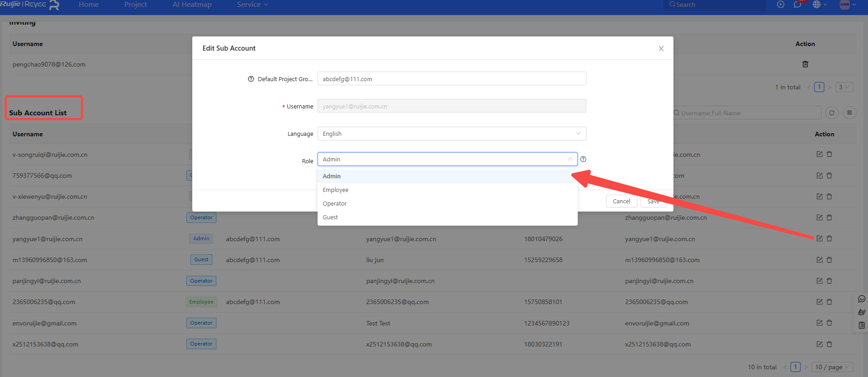Edit the 2365006235@qq.com account
Image resolution: width=868 pixels, height=377 pixels.
coord(819,302)
